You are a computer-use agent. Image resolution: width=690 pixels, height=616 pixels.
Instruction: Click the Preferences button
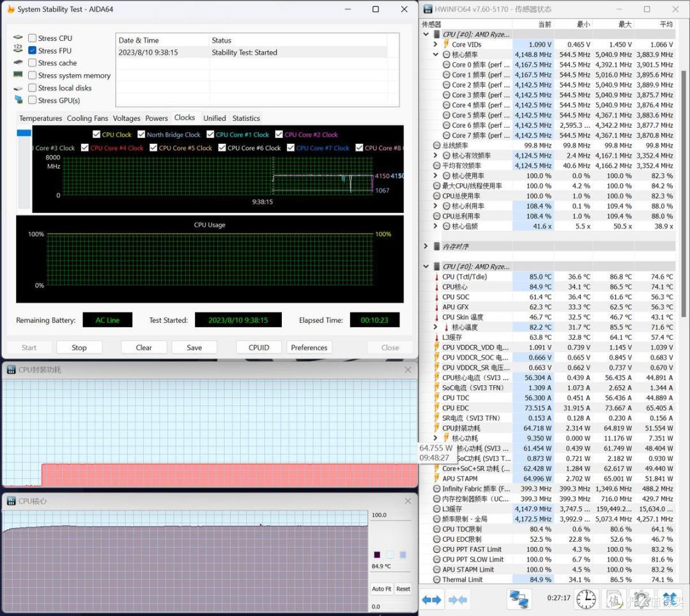(x=309, y=348)
